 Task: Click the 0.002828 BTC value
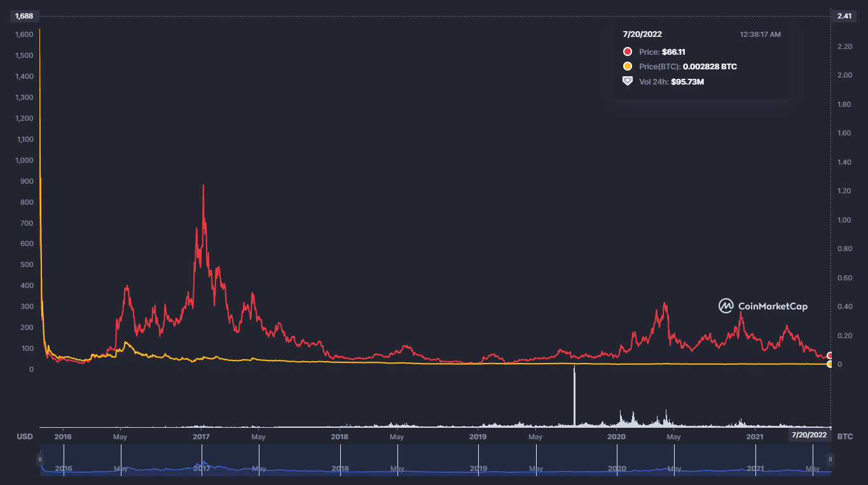(710, 67)
